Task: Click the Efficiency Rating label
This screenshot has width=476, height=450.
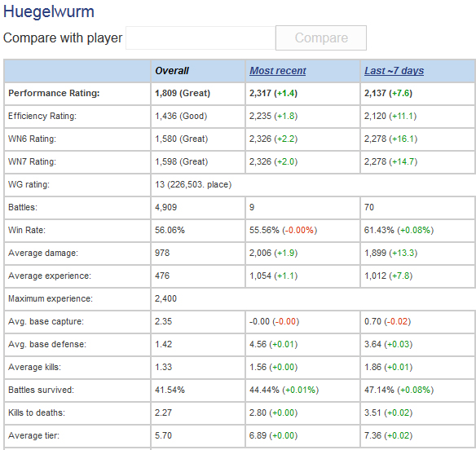Action: tap(42, 116)
